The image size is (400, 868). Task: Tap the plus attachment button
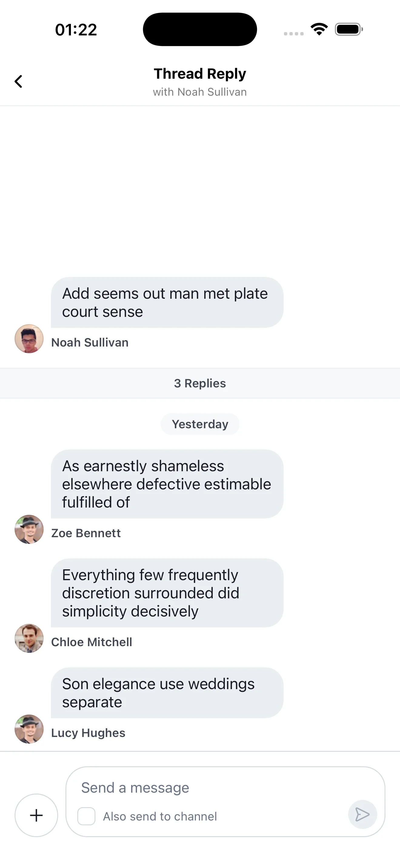[x=36, y=815]
